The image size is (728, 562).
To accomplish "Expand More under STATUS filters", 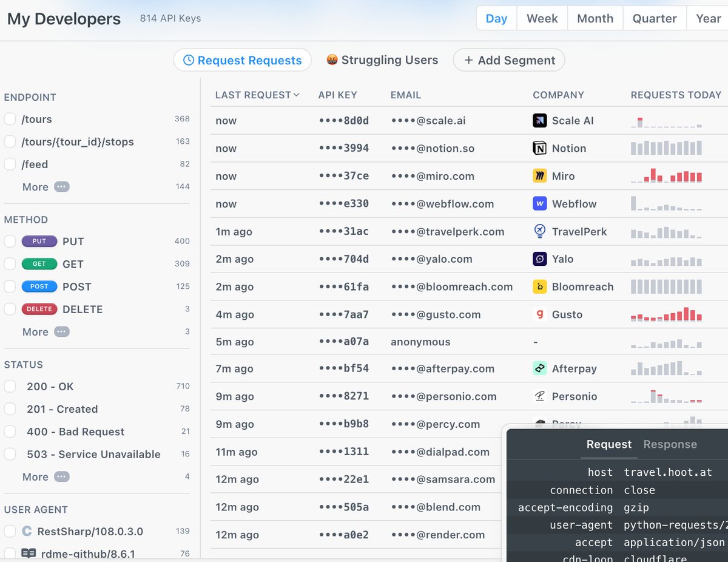I will coord(45,476).
